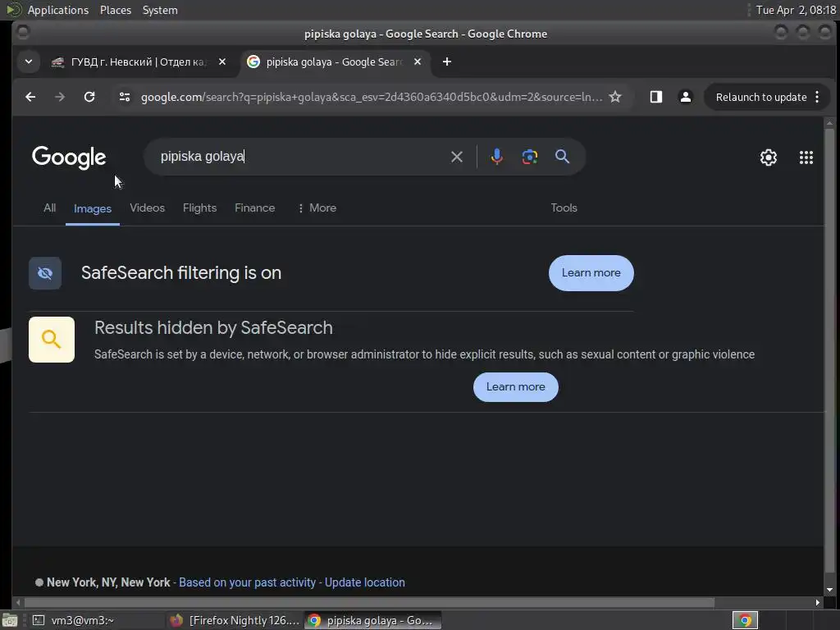Expand the More search categories menu
The height and width of the screenshot is (630, 840).
point(317,208)
